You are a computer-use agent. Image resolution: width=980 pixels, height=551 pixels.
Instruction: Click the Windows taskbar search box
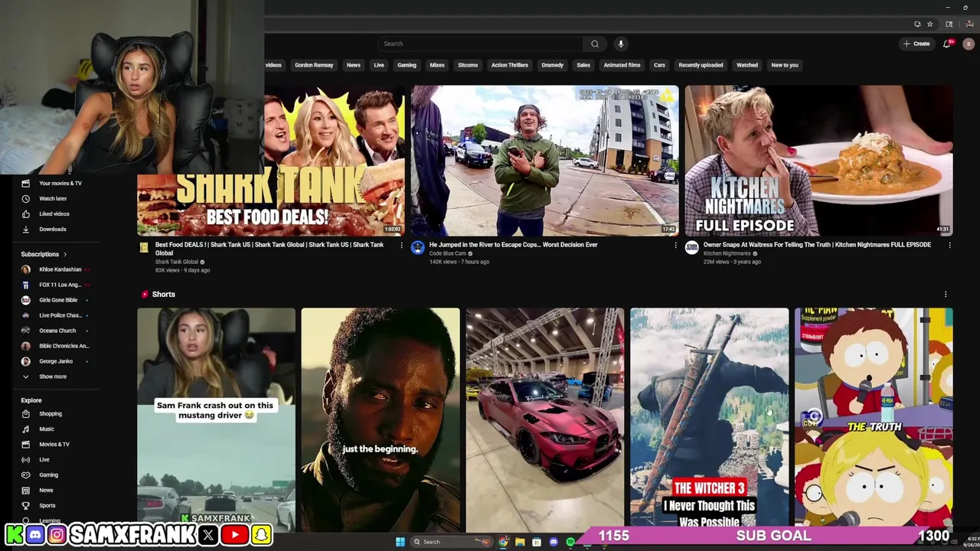pos(451,542)
